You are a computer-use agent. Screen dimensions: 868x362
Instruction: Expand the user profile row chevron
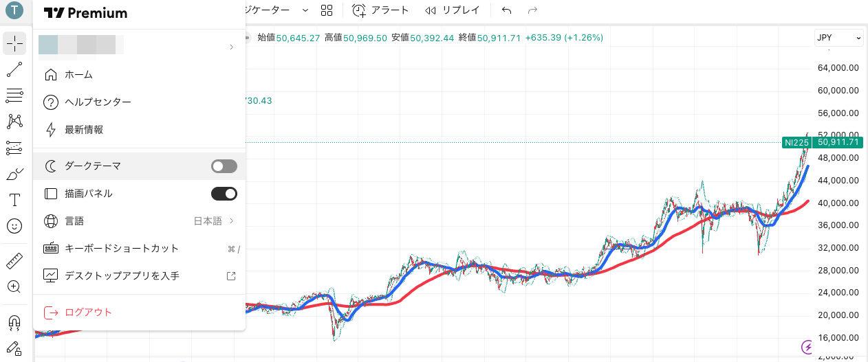(x=231, y=47)
